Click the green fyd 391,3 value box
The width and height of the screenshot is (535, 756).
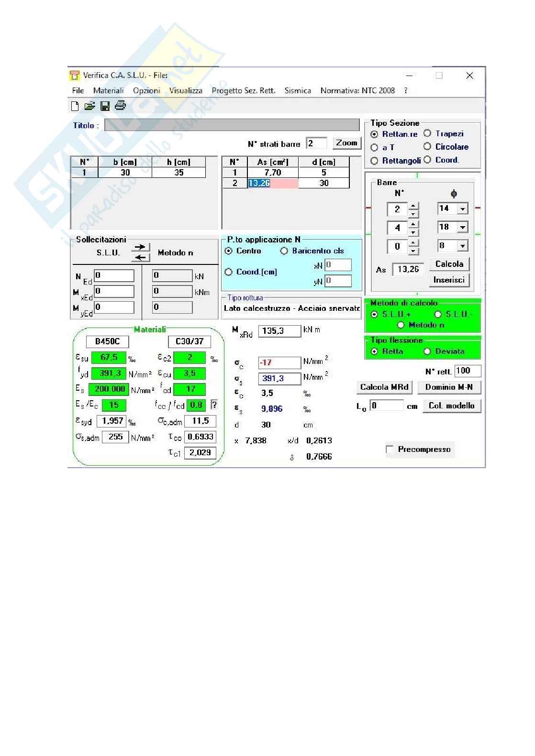(x=109, y=373)
